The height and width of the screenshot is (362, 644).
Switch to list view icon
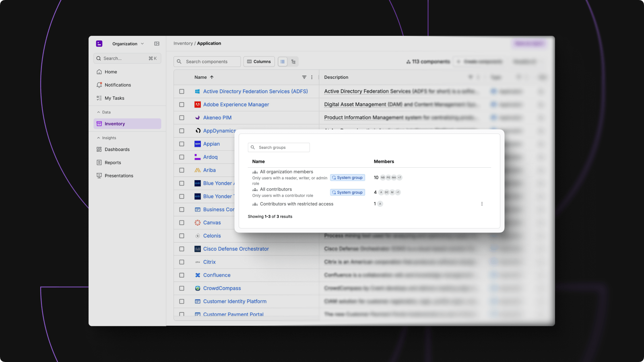pyautogui.click(x=283, y=62)
